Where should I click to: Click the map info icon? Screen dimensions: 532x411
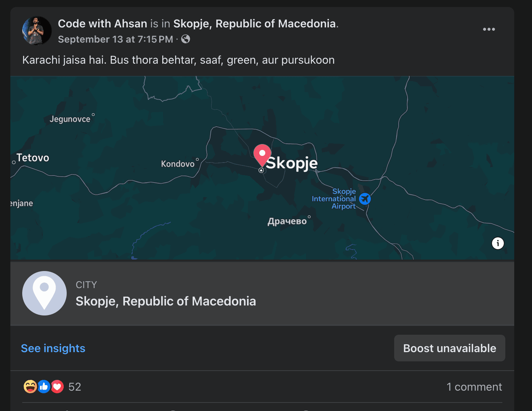(x=498, y=243)
